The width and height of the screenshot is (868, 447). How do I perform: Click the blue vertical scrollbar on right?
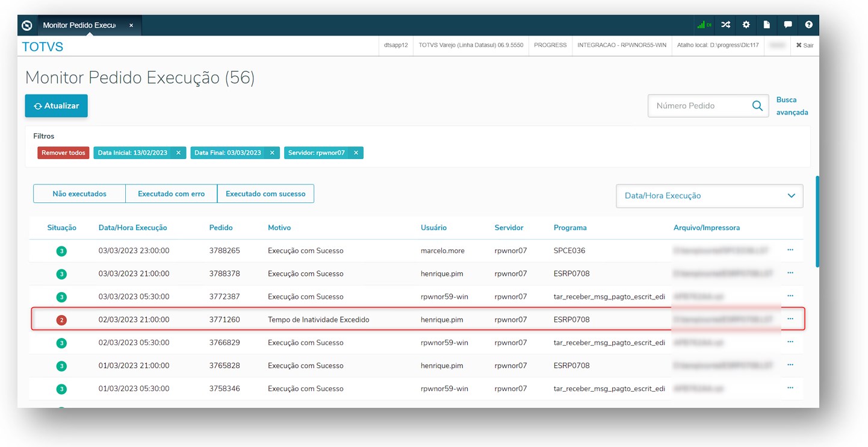tap(817, 221)
